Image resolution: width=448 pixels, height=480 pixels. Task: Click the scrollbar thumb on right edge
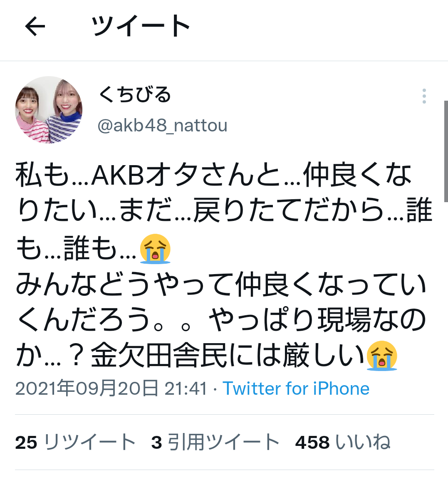tap(446, 151)
